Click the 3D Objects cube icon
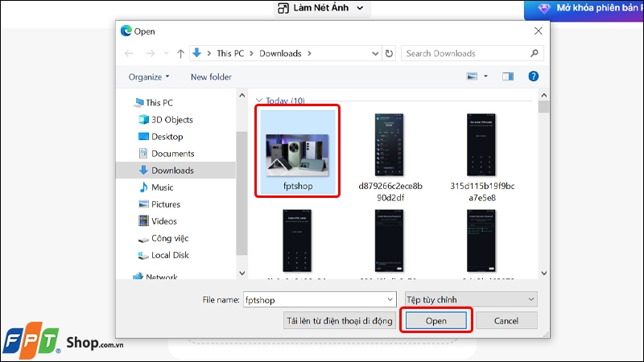 (x=143, y=119)
